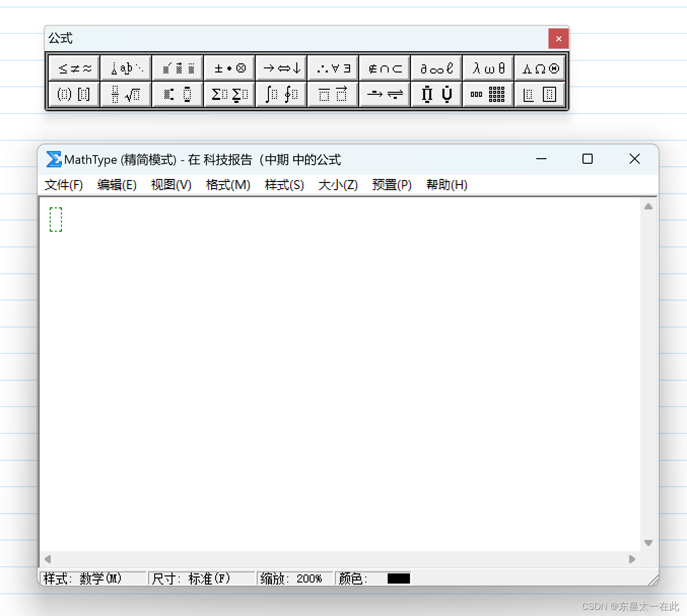Open the summation templates palette (Σ)
The image size is (687, 616).
230,94
